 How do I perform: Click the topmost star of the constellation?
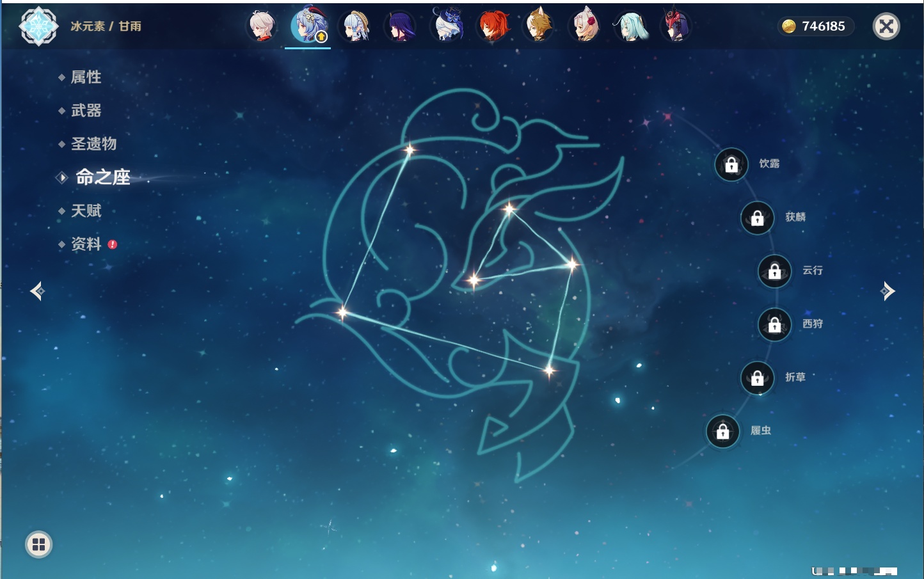pos(410,150)
